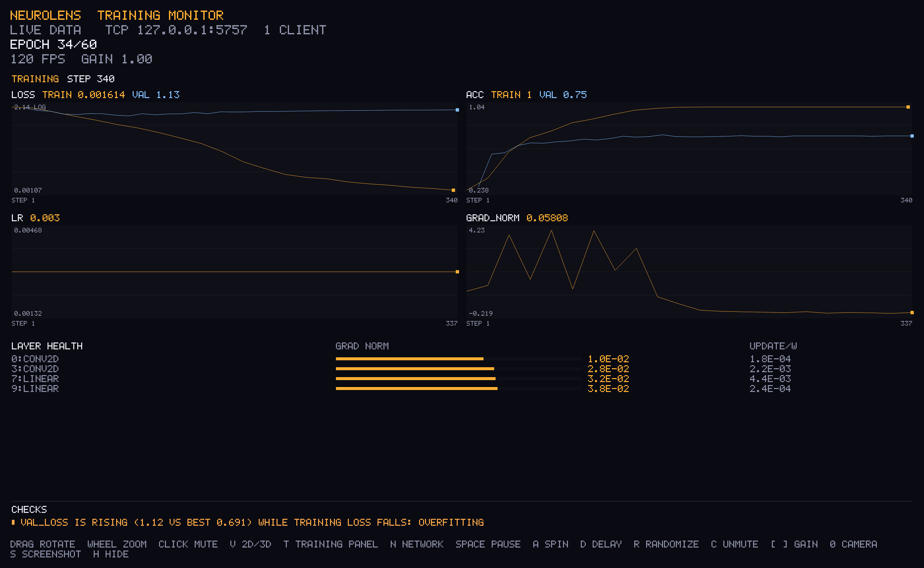Click the T TRAINING PANEL hint
The width and height of the screenshot is (924, 568).
tap(331, 544)
